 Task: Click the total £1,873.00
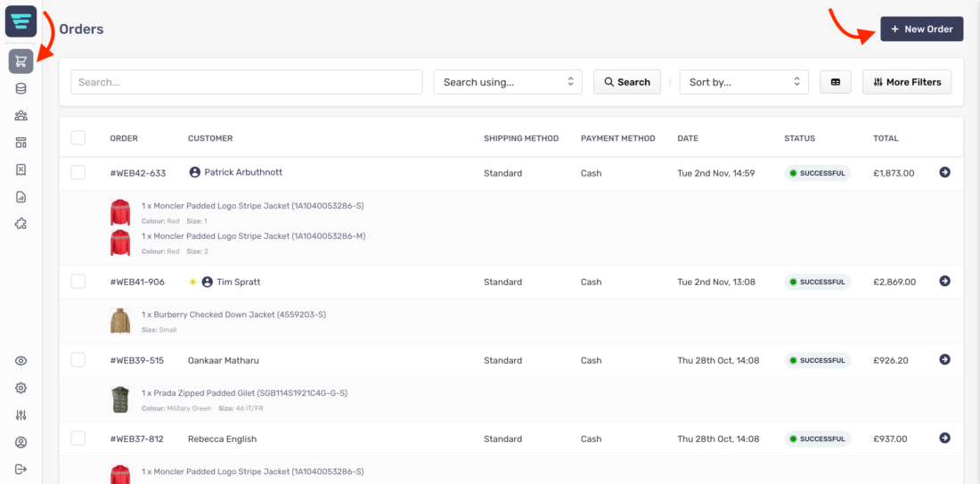point(894,173)
